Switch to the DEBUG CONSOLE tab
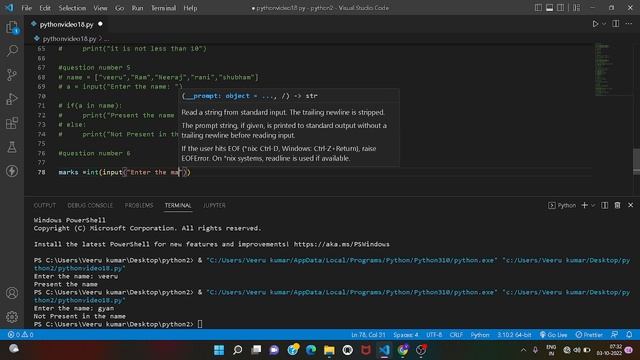This screenshot has height=360, width=640. pyautogui.click(x=90, y=205)
